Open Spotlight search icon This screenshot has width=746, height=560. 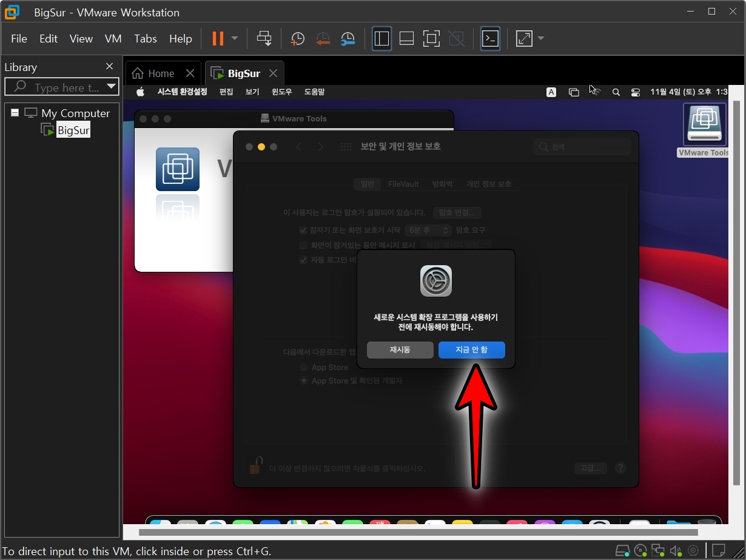pos(616,92)
